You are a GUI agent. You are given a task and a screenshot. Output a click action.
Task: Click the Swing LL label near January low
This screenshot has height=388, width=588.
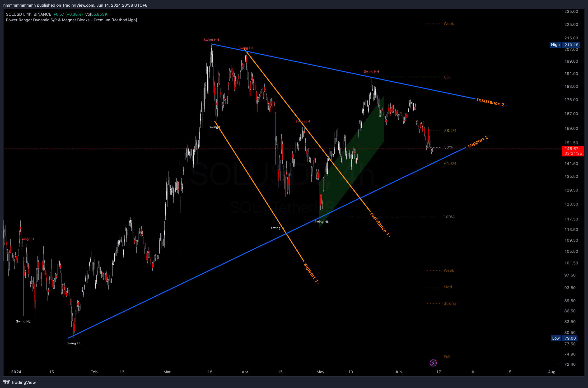pyautogui.click(x=74, y=343)
